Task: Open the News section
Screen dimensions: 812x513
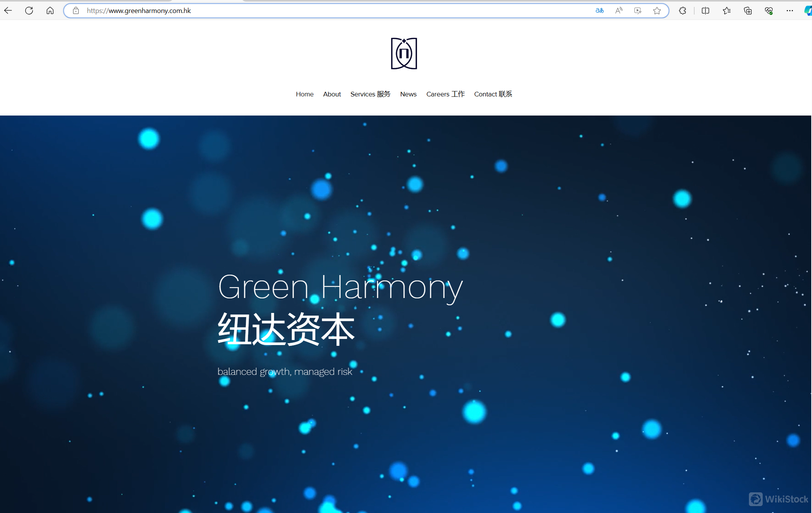Action: [x=408, y=94]
